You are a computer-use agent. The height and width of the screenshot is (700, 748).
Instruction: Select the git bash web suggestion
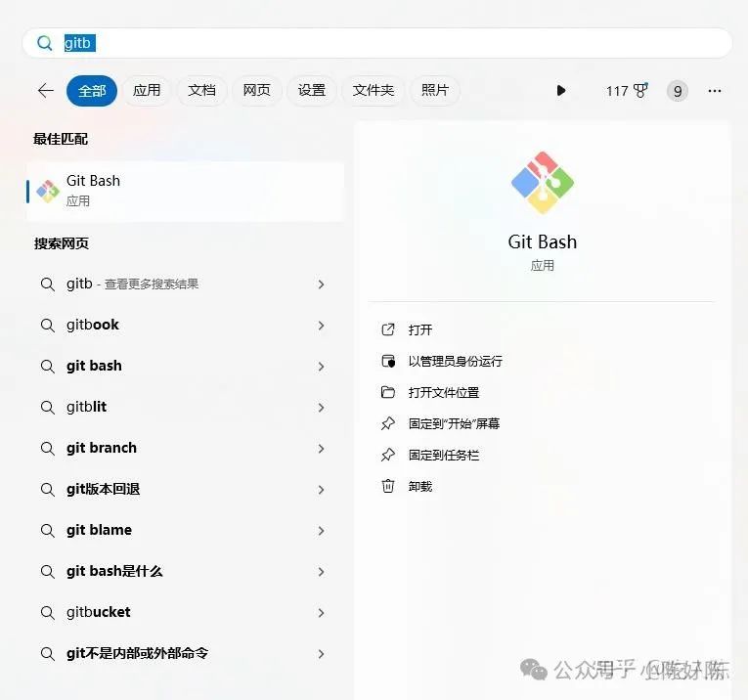[185, 367]
